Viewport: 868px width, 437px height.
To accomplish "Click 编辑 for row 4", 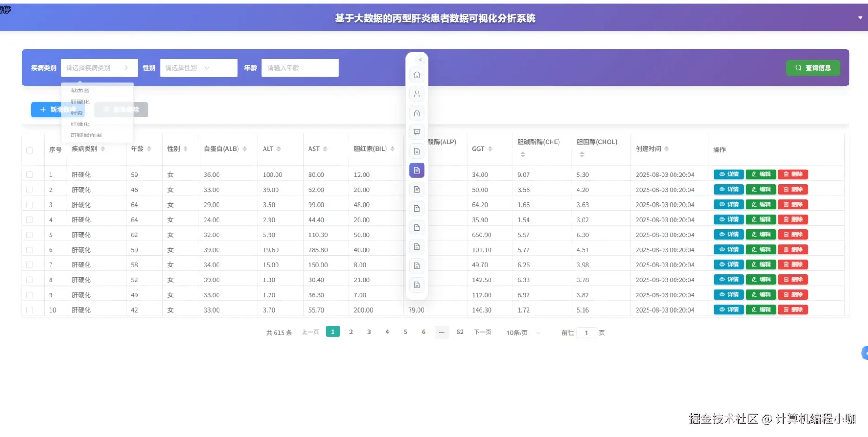I will [x=761, y=220].
